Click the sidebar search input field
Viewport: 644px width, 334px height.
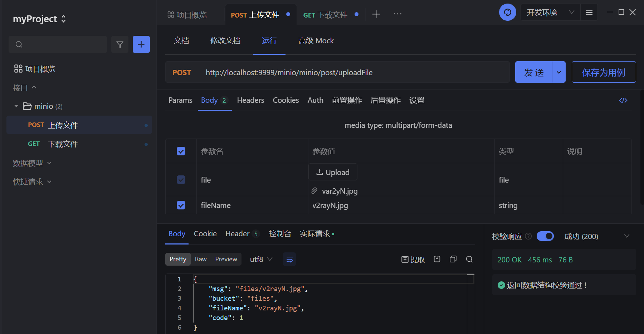[63, 44]
